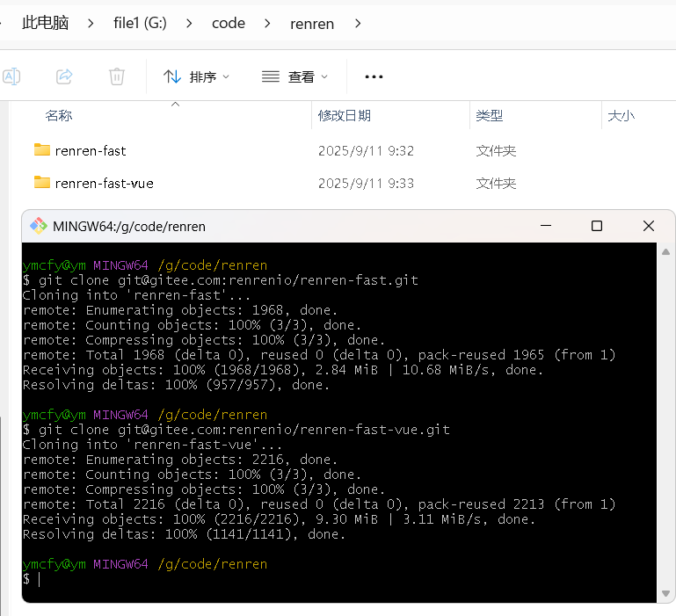This screenshot has width=676, height=616.
Task: Click date 2025/9/11 9:32 of renren-fast
Action: click(366, 151)
